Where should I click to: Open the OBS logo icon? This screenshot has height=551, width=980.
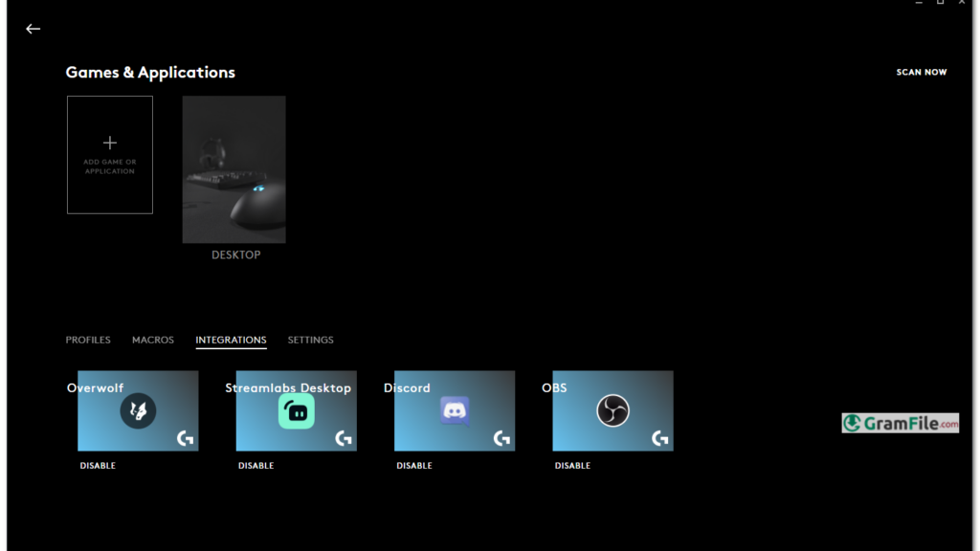coord(612,411)
